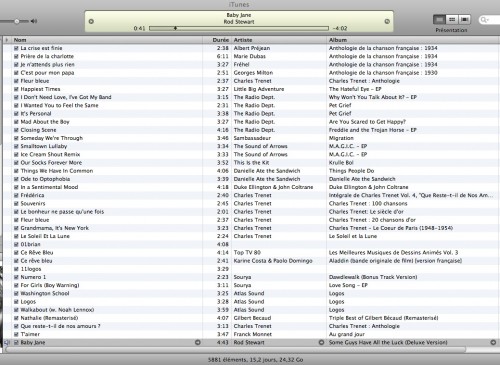The image size is (500, 365).
Task: Click the arrow icon beside the Baby Jane name
Action: (x=198, y=342)
